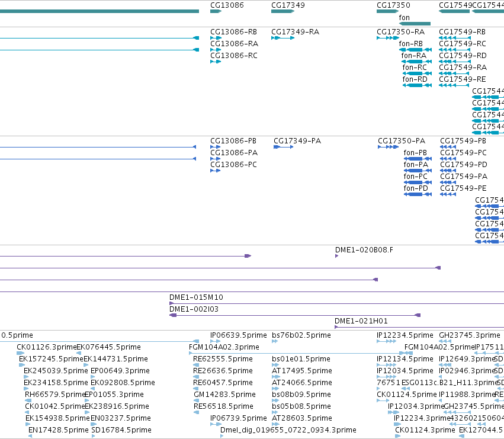Select the CG17349-RA transcript label
This screenshot has height=439, width=504.
pyautogui.click(x=296, y=32)
